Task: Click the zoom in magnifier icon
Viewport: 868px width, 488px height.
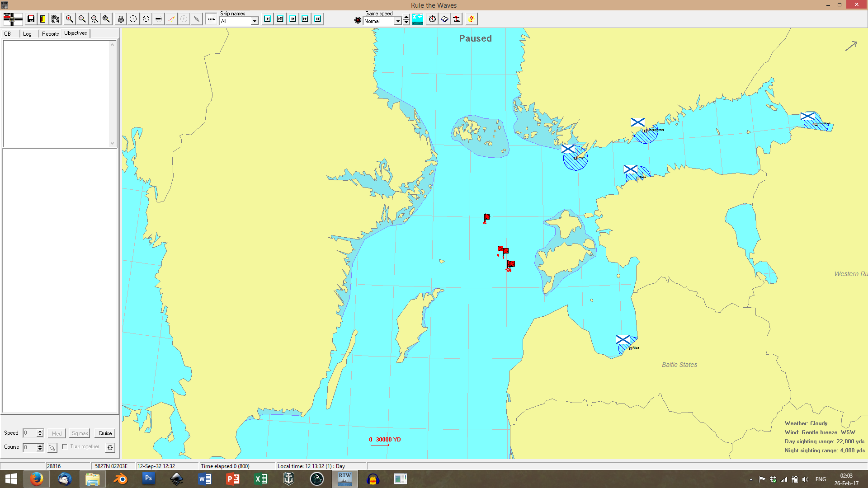Action: coord(69,19)
